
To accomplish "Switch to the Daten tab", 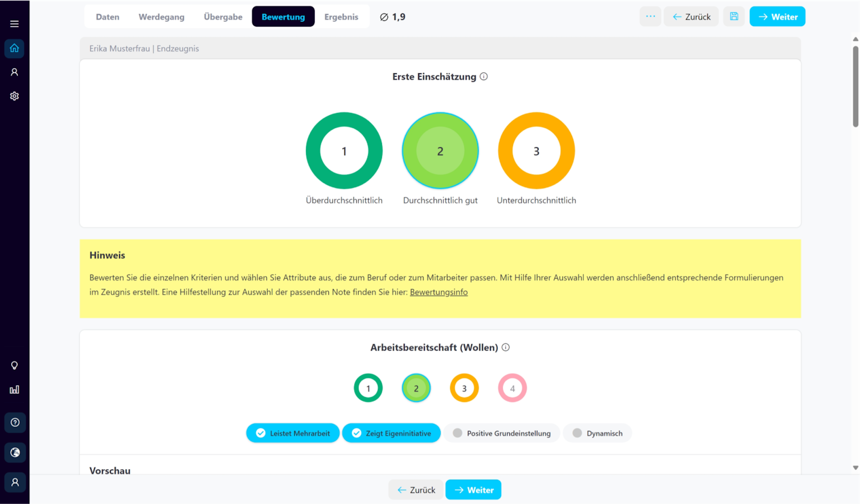I will click(107, 16).
